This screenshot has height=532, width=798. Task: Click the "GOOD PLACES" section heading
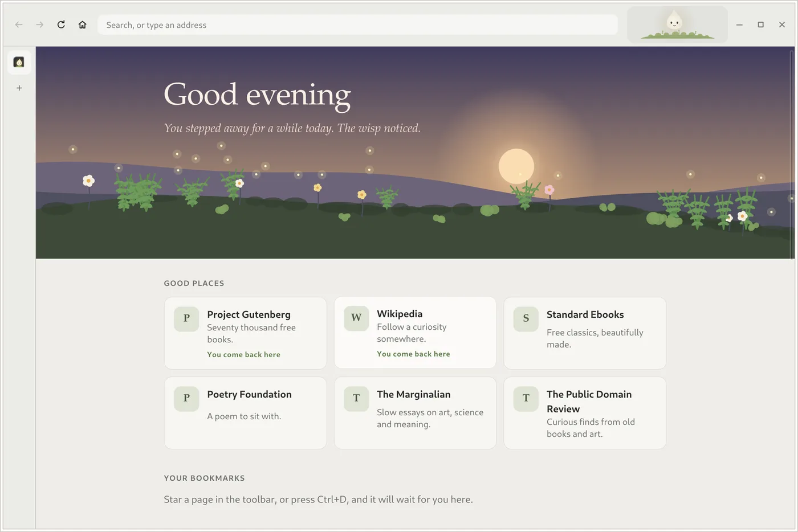(x=194, y=283)
